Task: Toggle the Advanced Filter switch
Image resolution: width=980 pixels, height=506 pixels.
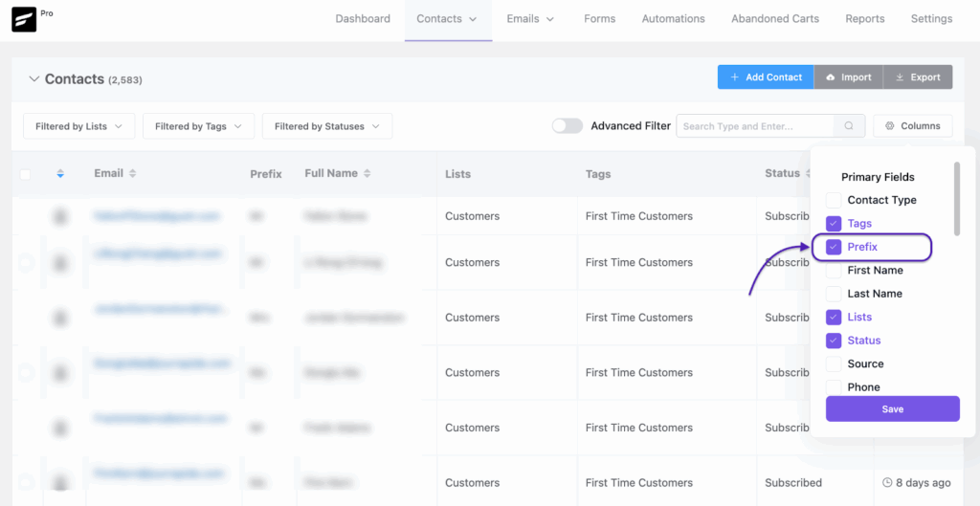Action: (567, 126)
